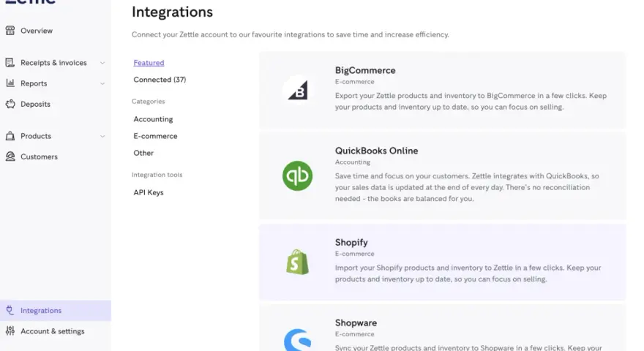Click the Customers person icon
The width and height of the screenshot is (644, 351).
(10, 156)
